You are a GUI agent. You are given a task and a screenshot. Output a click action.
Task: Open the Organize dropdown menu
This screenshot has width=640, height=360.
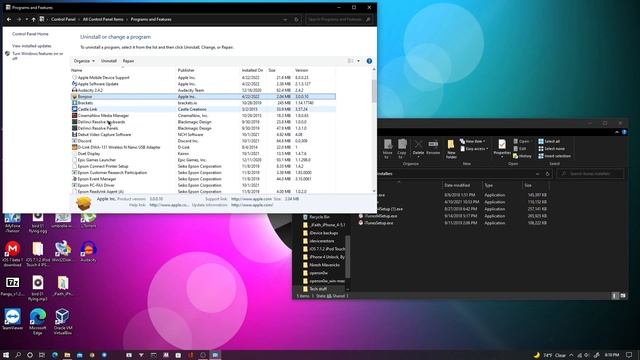[84, 61]
